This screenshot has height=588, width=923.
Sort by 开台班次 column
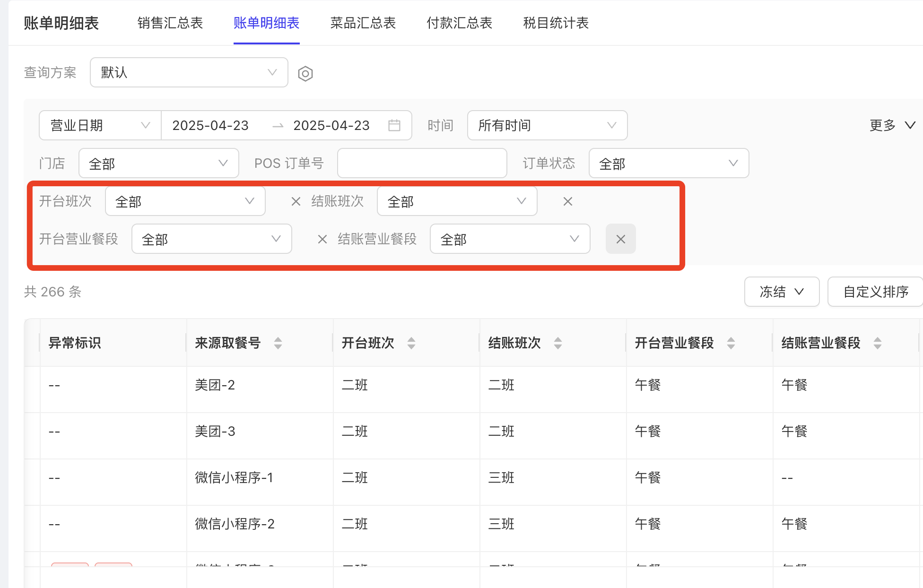pos(411,343)
